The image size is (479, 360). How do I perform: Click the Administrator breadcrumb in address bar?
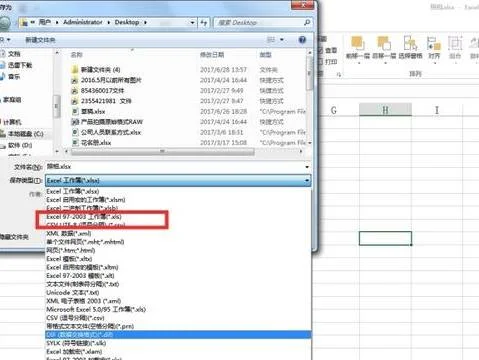(83, 22)
